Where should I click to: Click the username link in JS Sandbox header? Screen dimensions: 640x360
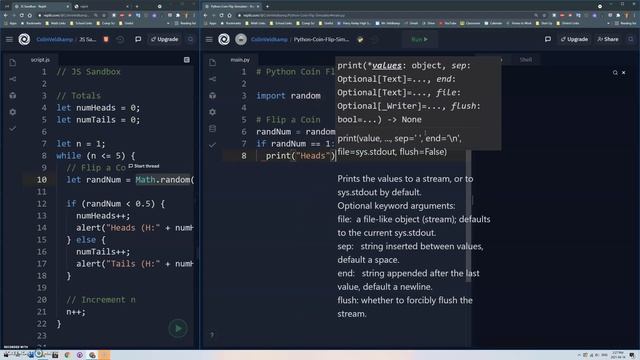(55, 40)
